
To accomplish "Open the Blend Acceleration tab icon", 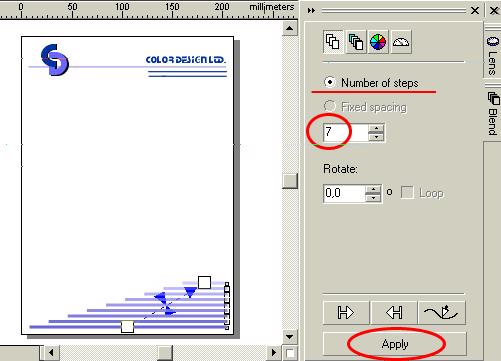I will click(x=356, y=42).
